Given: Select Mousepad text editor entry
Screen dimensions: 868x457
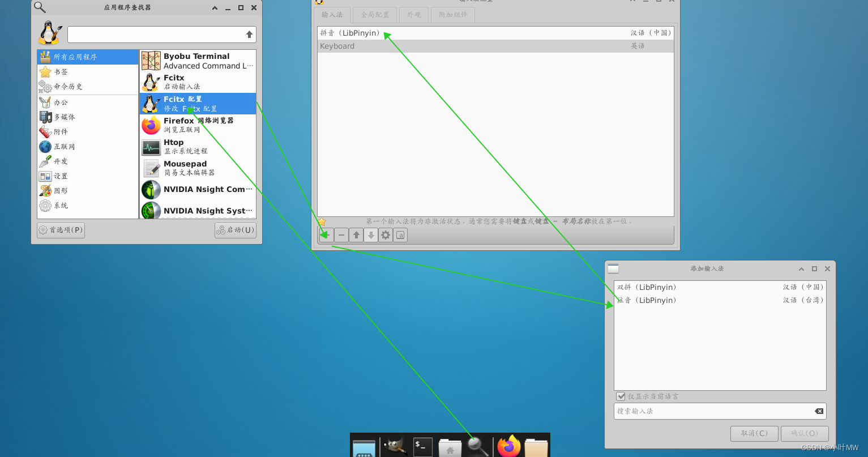Looking at the screenshot, I should [198, 168].
